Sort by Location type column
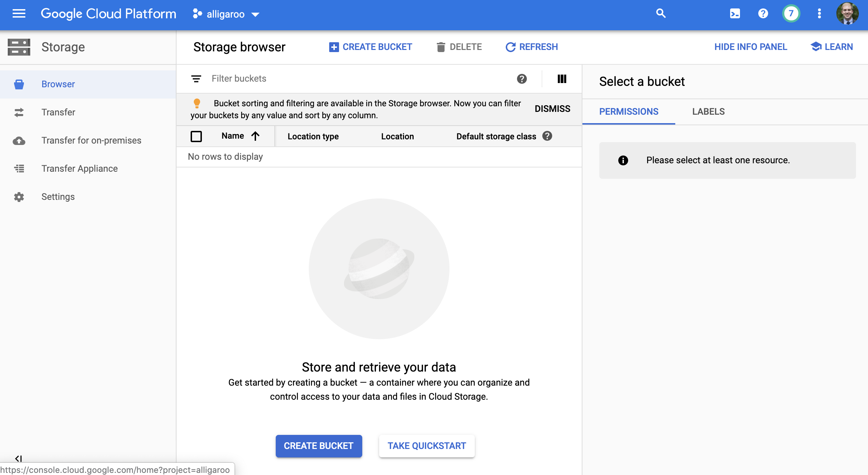Viewport: 868px width, 475px height. 313,137
